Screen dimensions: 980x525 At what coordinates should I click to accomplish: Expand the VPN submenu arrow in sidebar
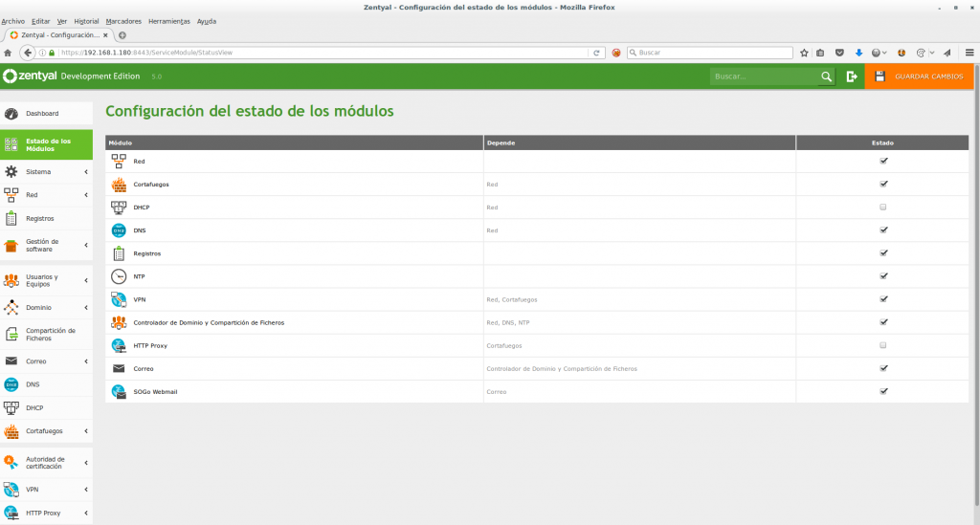coord(86,490)
